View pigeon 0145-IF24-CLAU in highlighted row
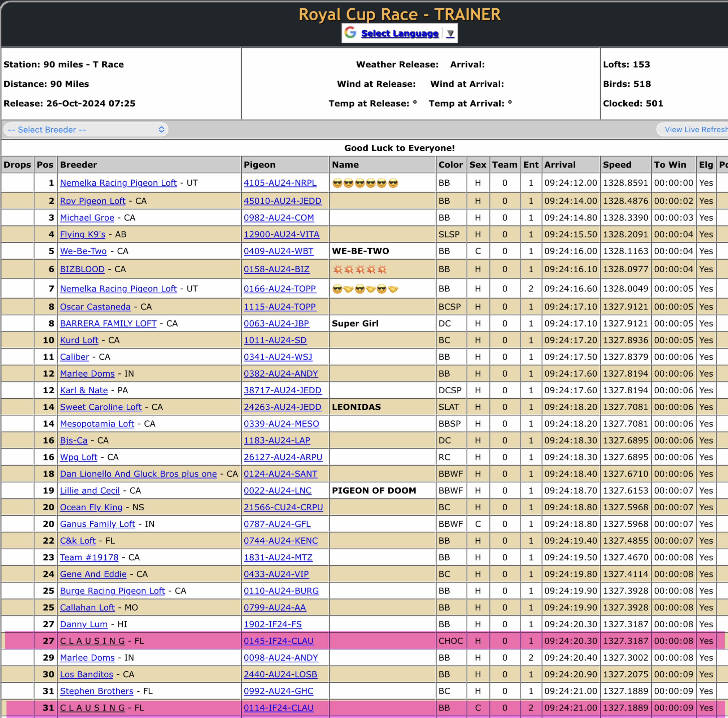Screen dimensions: 728x718 click(x=279, y=641)
